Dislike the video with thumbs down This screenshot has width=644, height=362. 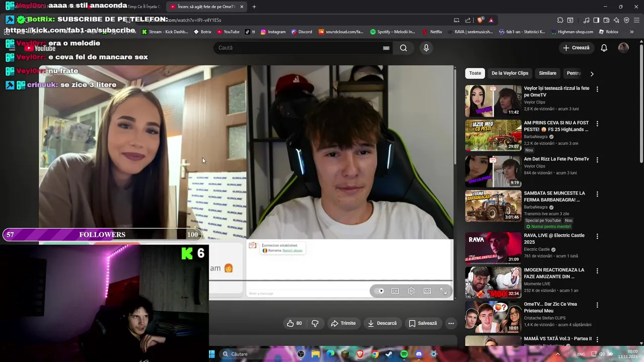(x=315, y=323)
